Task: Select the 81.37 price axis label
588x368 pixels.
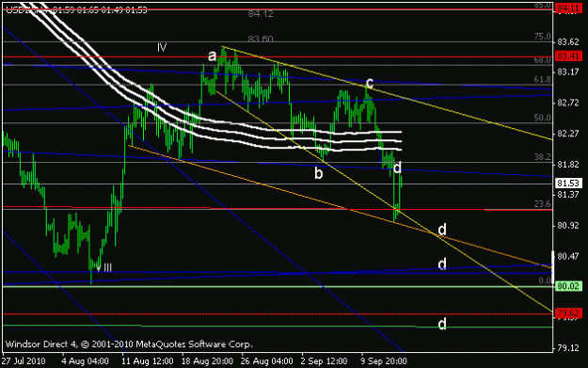Action: (567, 195)
